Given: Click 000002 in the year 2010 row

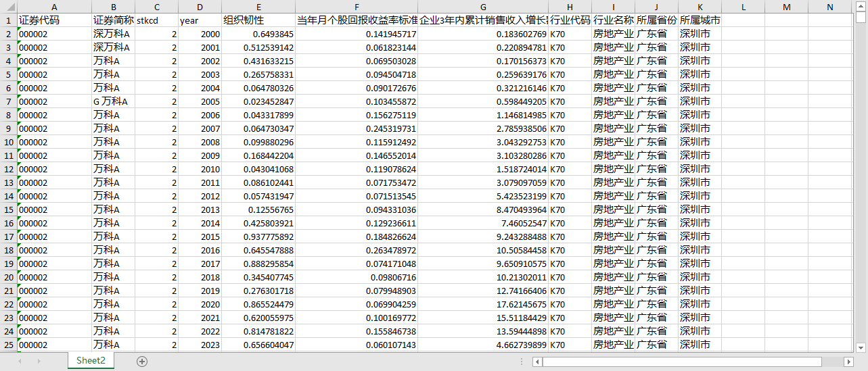Looking at the screenshot, I should click(54, 169).
